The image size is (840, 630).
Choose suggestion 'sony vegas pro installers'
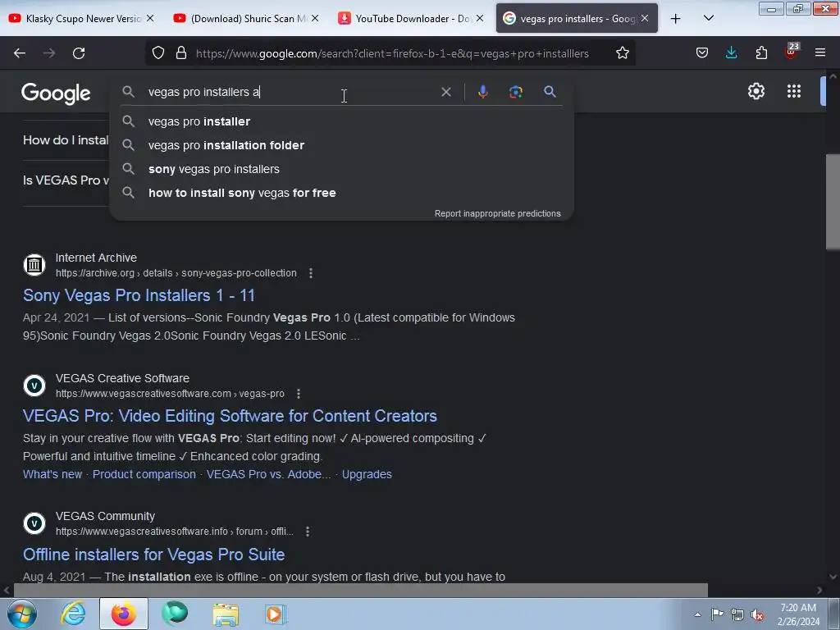click(342, 169)
